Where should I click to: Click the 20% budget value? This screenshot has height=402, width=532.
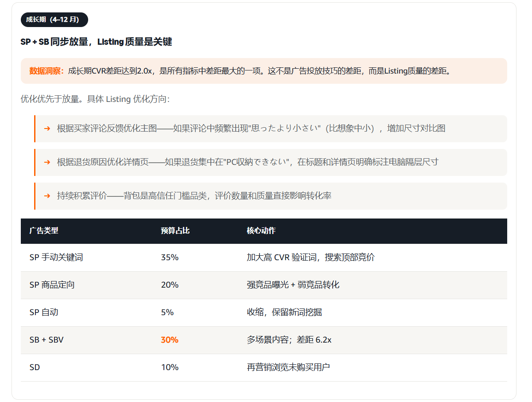(170, 285)
